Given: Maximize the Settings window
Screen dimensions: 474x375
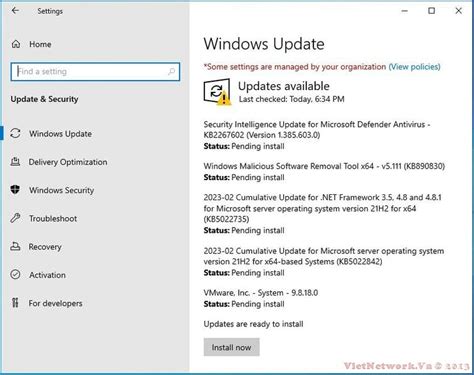Looking at the screenshot, I should click(x=432, y=11).
